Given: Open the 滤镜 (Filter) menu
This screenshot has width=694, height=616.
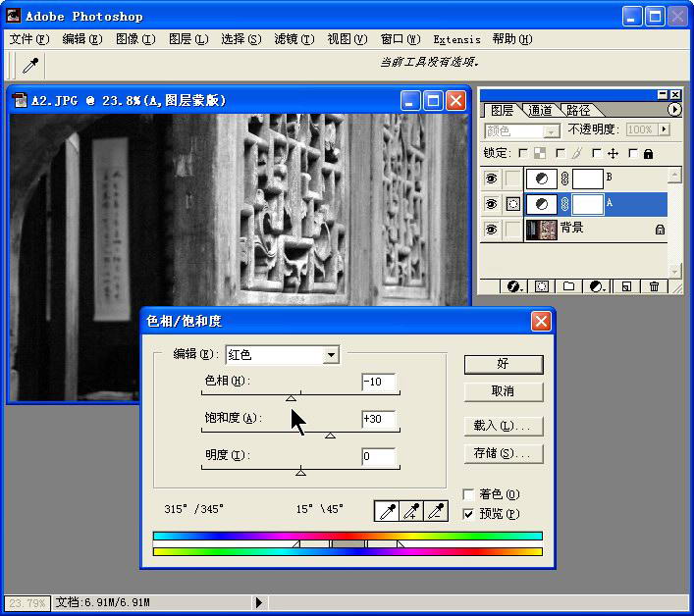Looking at the screenshot, I should (x=294, y=39).
